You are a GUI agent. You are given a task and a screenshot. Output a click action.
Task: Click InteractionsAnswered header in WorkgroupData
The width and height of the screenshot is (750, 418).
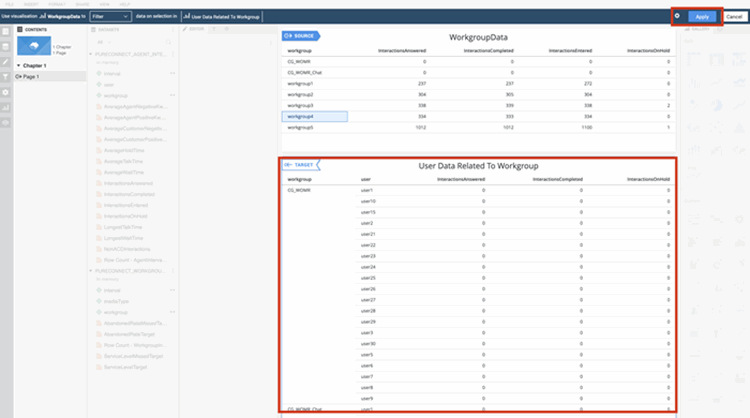[x=402, y=51]
